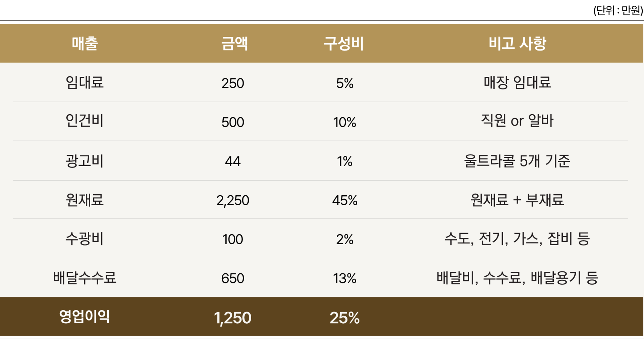
Task: Select the 배달수수료 row label
Action: pyautogui.click(x=85, y=278)
